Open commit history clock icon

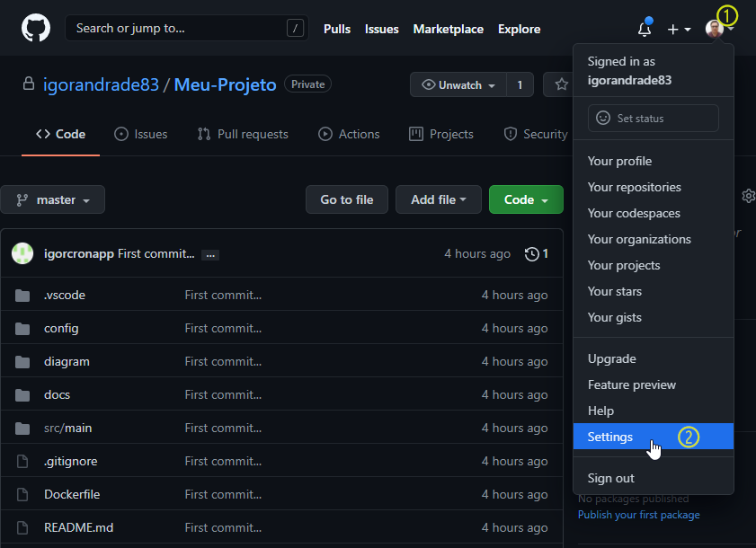(x=532, y=253)
